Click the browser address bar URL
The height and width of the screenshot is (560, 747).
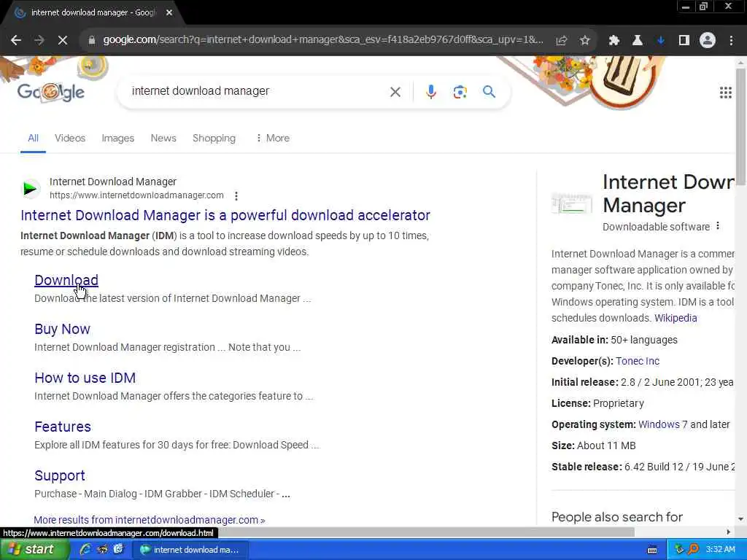323,40
